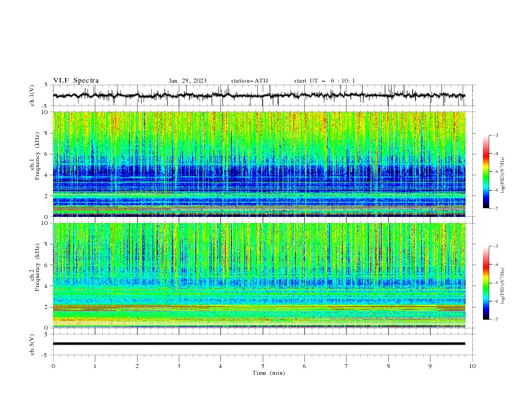Click the "5" tick on the time axis
Image resolution: width=532 pixels, height=411 pixels.
(x=263, y=366)
